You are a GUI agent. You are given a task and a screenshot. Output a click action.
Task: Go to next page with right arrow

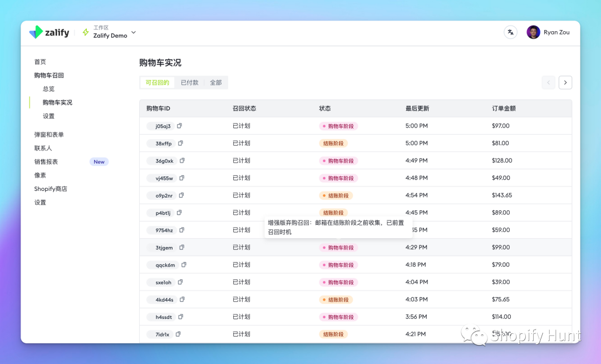click(x=565, y=82)
